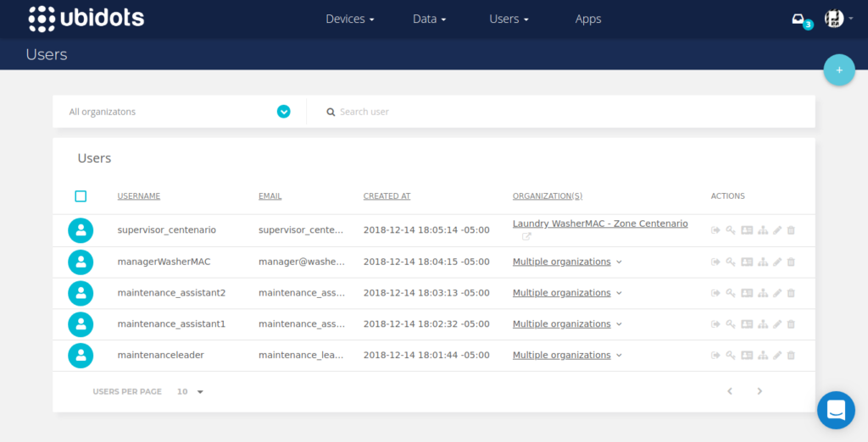The width and height of the screenshot is (868, 442).
Task: Open the ID card icon for maintenance_assistant2
Action: coord(747,293)
